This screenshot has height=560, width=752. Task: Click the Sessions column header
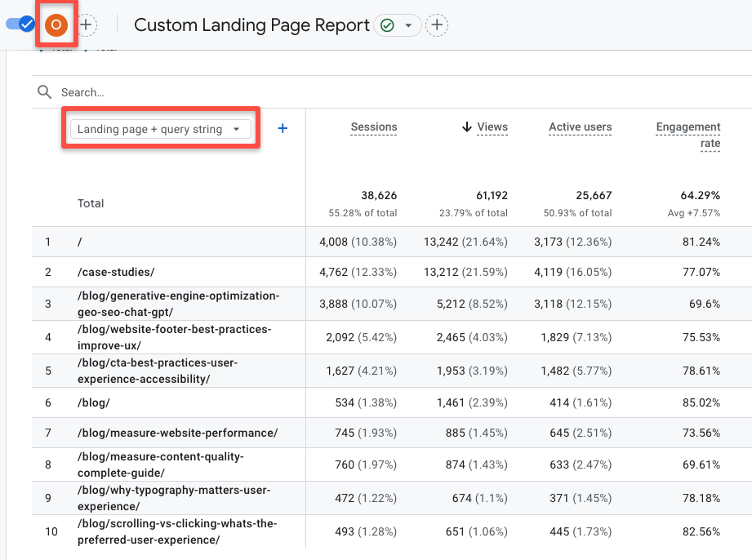tap(374, 127)
